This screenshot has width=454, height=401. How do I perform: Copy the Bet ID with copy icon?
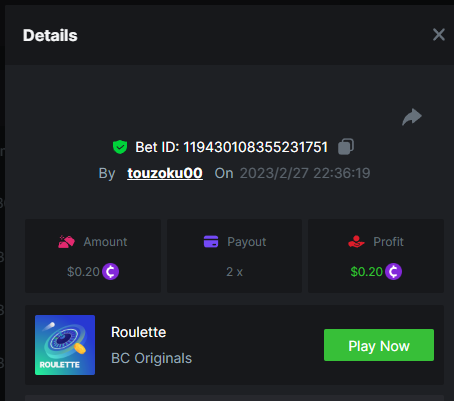point(346,147)
